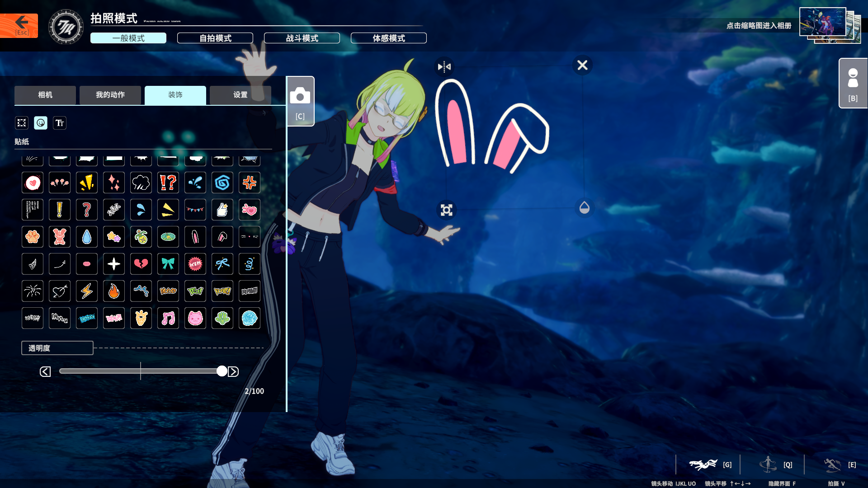Image resolution: width=868 pixels, height=488 pixels.
Task: Click the opacity slider knob
Action: [x=222, y=371]
